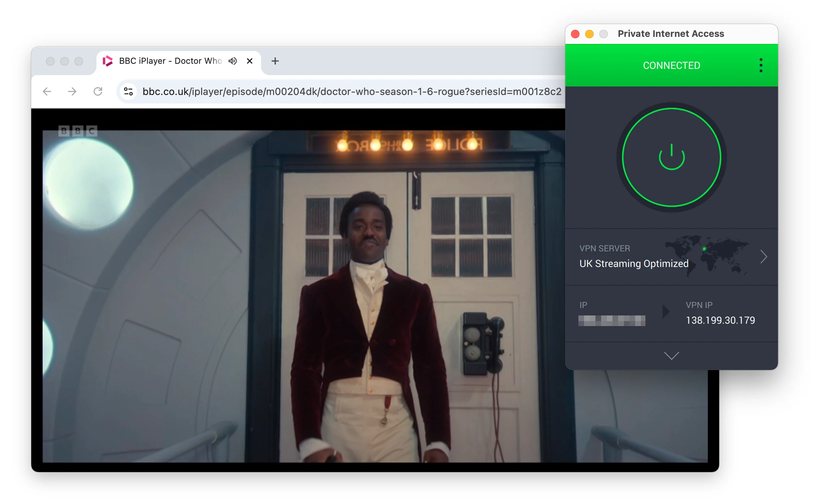Minimize the Private Internet Access window
Screen dimensions: 827x504
tap(589, 34)
